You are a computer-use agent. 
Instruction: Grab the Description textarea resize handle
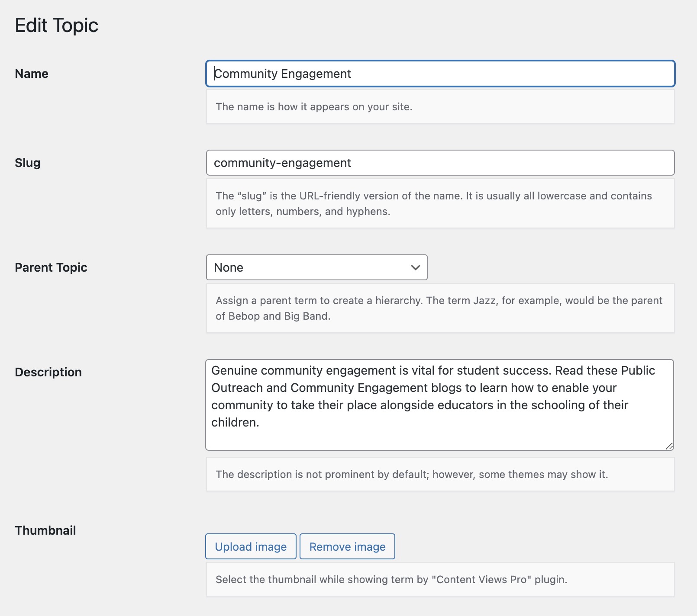coord(669,446)
